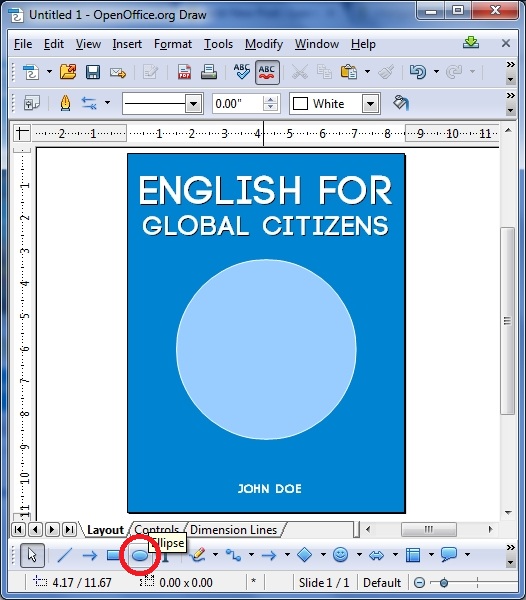Open the White color dropdown
Viewport: 526px width, 600px height.
point(370,104)
